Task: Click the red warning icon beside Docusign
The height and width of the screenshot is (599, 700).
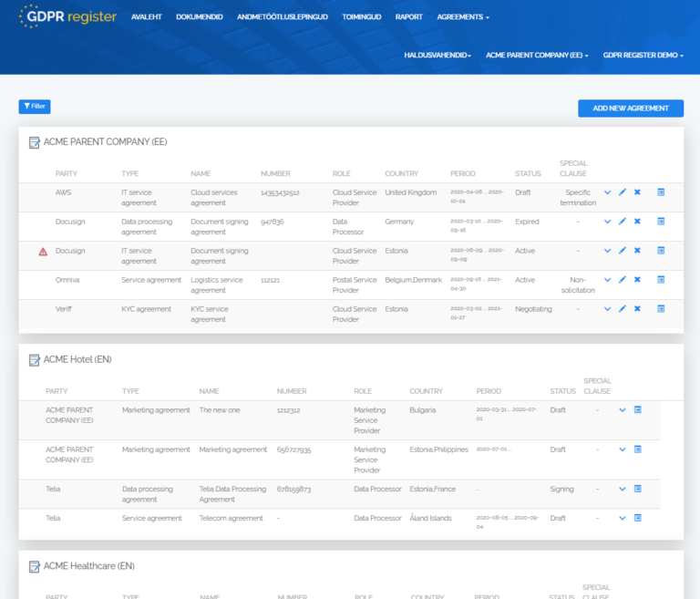Action: coord(43,252)
